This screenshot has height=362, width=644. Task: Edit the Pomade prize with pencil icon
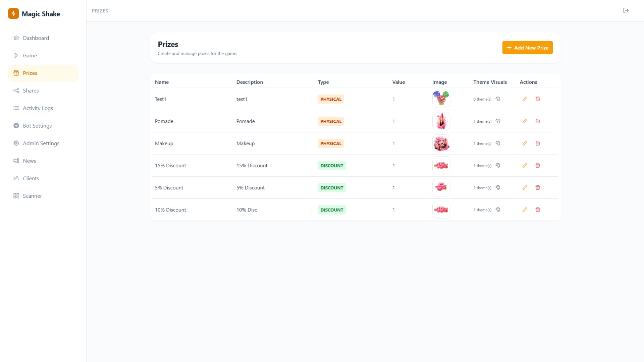525,121
